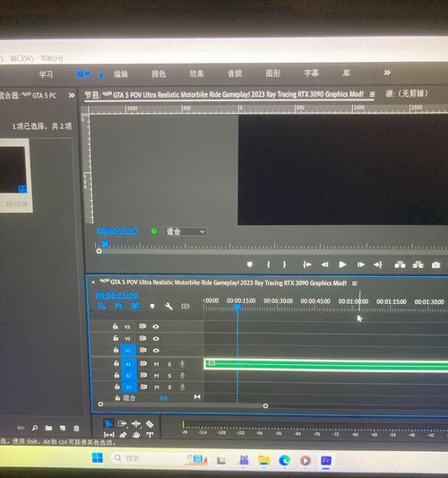The width and height of the screenshot is (448, 478).
Task: Step back one frame
Action: [324, 265]
